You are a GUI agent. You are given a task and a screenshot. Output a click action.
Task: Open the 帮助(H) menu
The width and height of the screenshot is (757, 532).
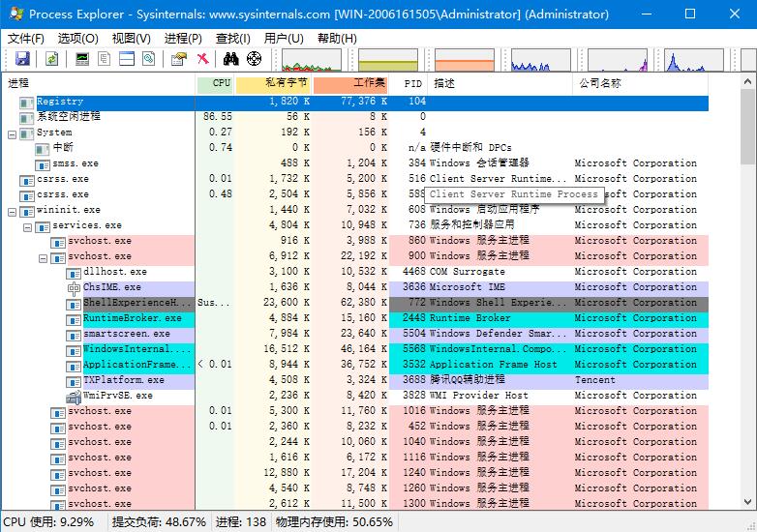pyautogui.click(x=337, y=39)
